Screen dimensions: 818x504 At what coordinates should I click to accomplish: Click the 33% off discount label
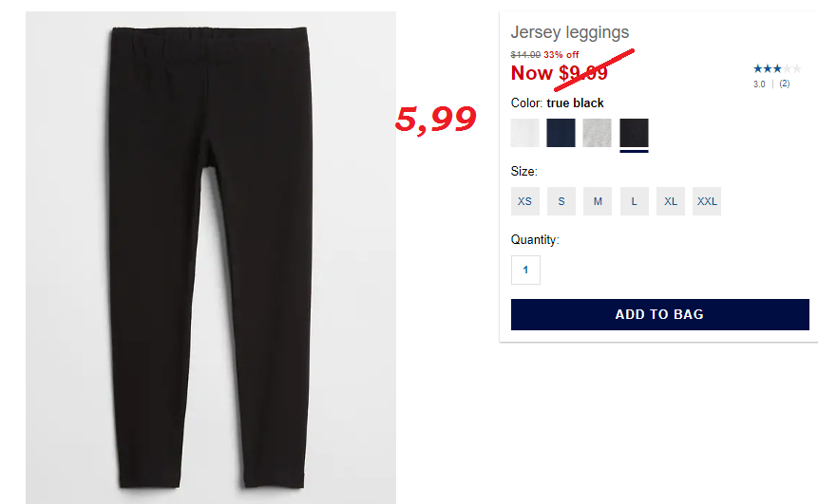coord(561,55)
